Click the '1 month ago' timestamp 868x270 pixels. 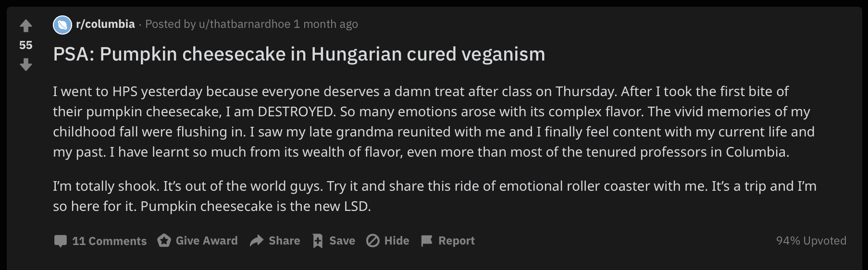(x=325, y=24)
